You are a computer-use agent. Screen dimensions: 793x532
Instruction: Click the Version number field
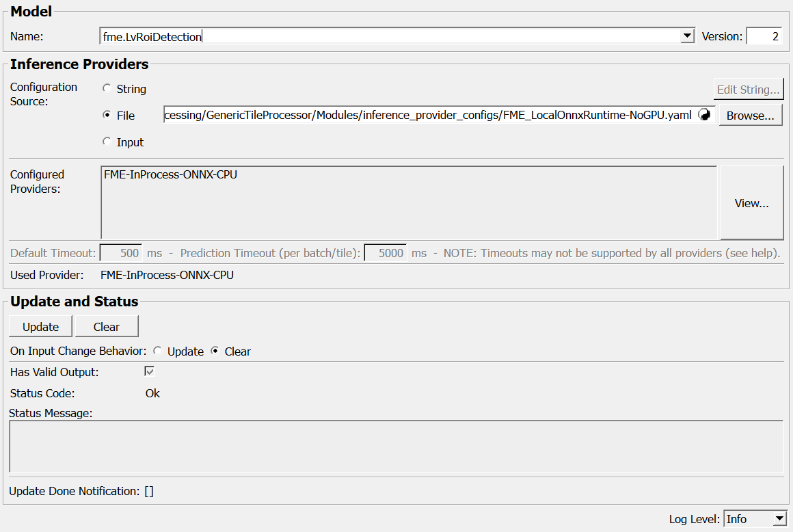pyautogui.click(x=764, y=37)
